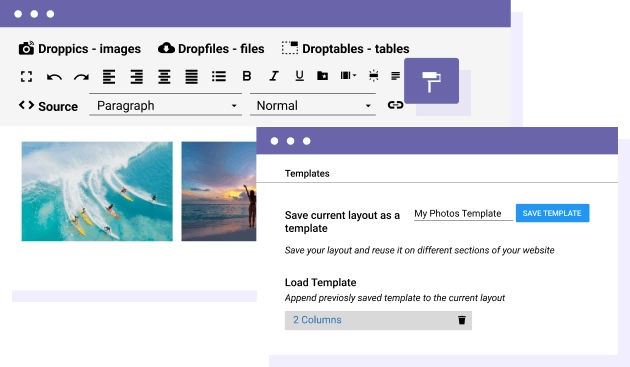Toggle fullscreen editor mode
Viewport: 630px width, 367px height.
tap(27, 76)
